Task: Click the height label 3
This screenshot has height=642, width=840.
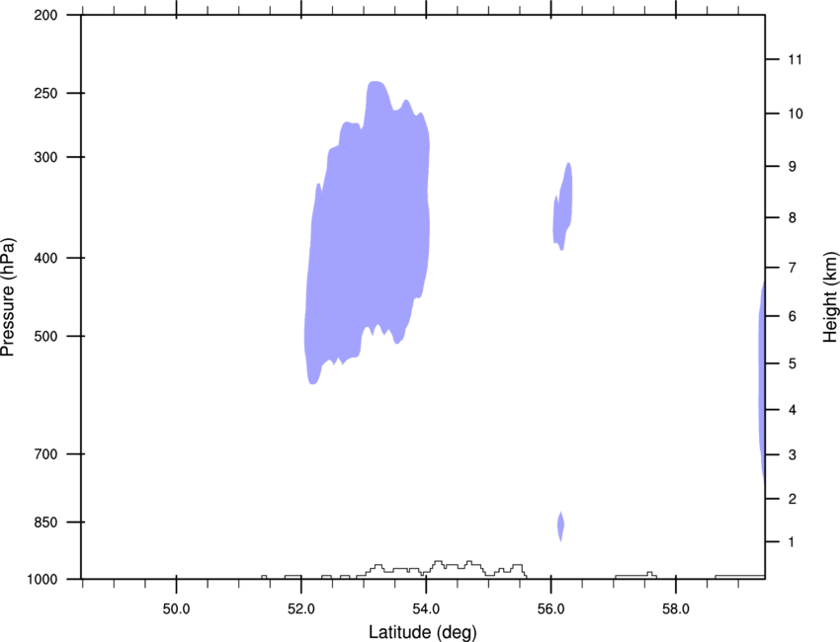Action: tap(792, 455)
